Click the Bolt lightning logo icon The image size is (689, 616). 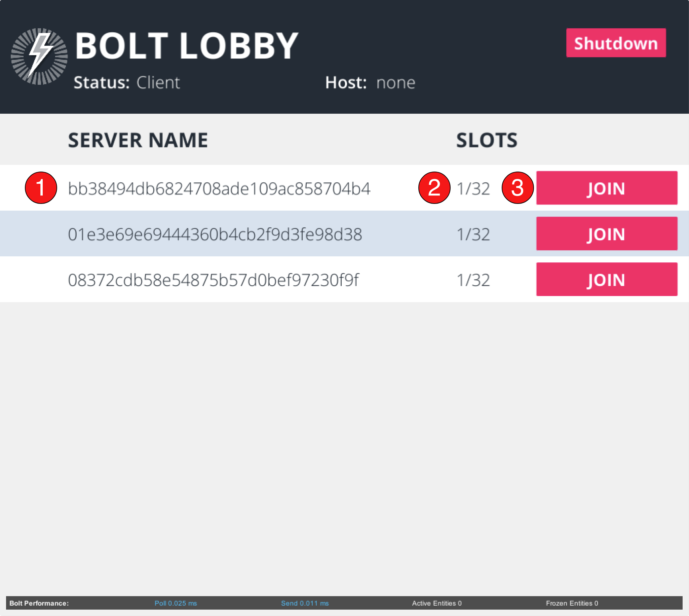(x=39, y=56)
